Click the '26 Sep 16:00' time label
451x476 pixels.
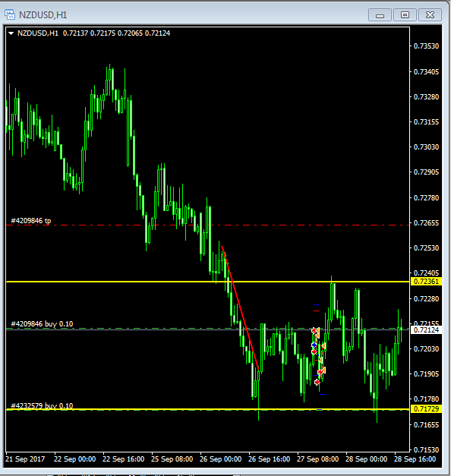click(269, 459)
